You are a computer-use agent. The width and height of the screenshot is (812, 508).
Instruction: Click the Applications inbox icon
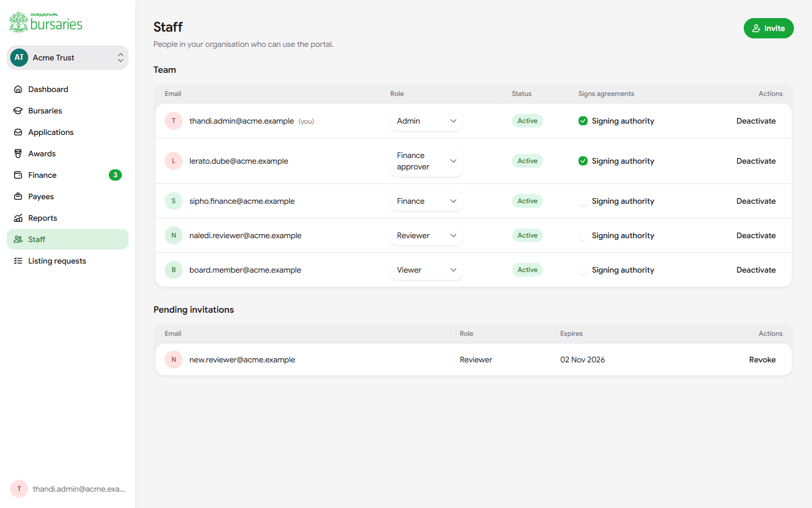pos(18,132)
